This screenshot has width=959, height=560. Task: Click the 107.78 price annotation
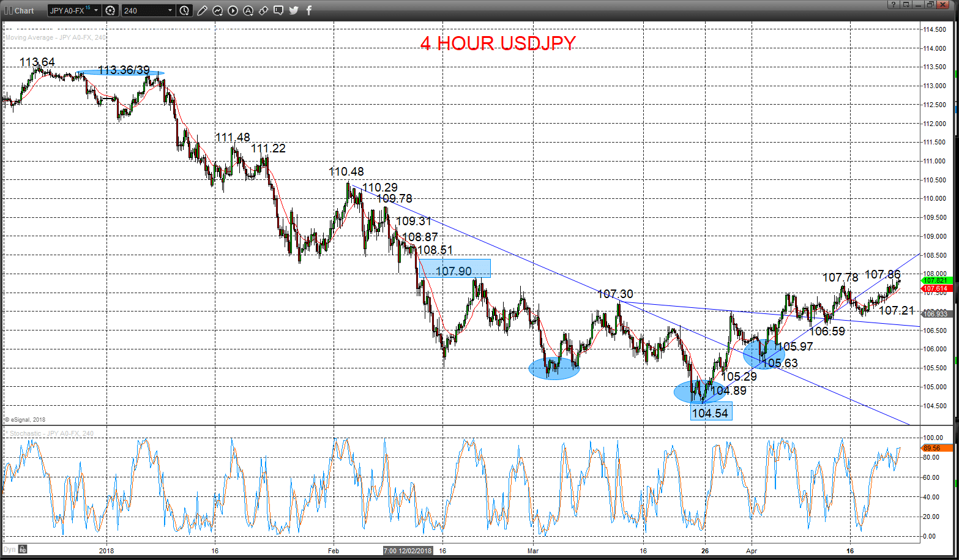[840, 278]
